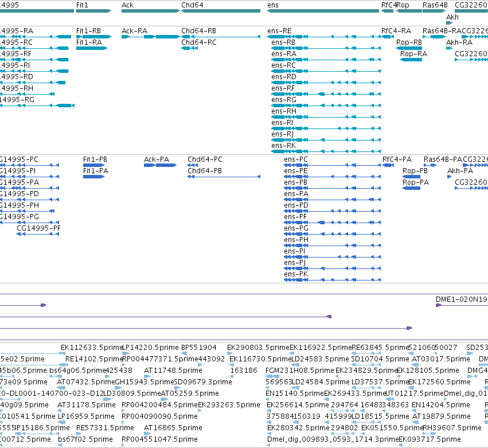The width and height of the screenshot is (488, 448).
Task: Select the Ack gene label in top track
Action: 128,5
